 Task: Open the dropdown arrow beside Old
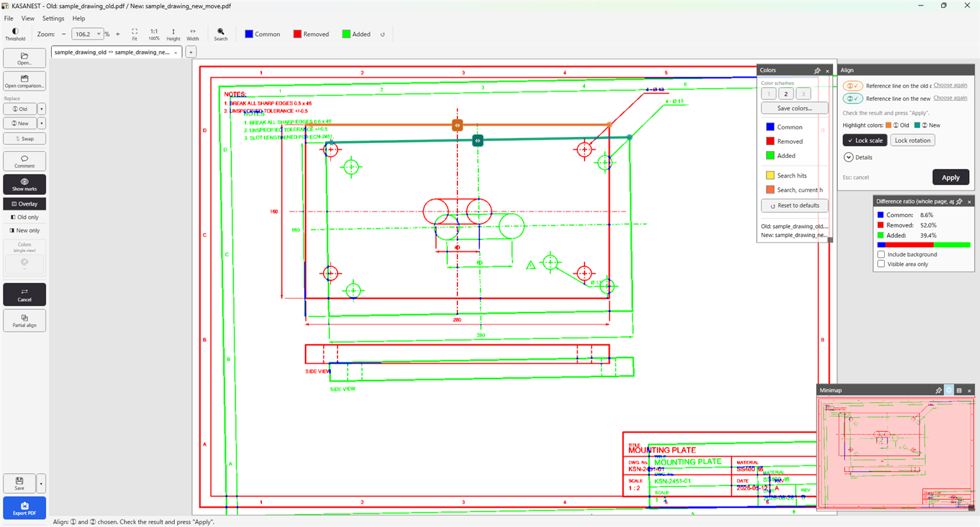tap(42, 109)
